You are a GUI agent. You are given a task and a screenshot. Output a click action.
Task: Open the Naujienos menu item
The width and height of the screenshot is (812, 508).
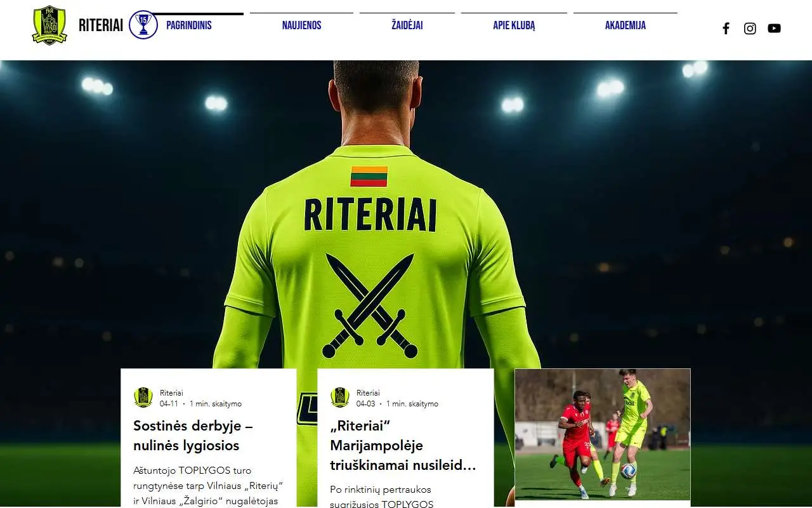pos(301,25)
